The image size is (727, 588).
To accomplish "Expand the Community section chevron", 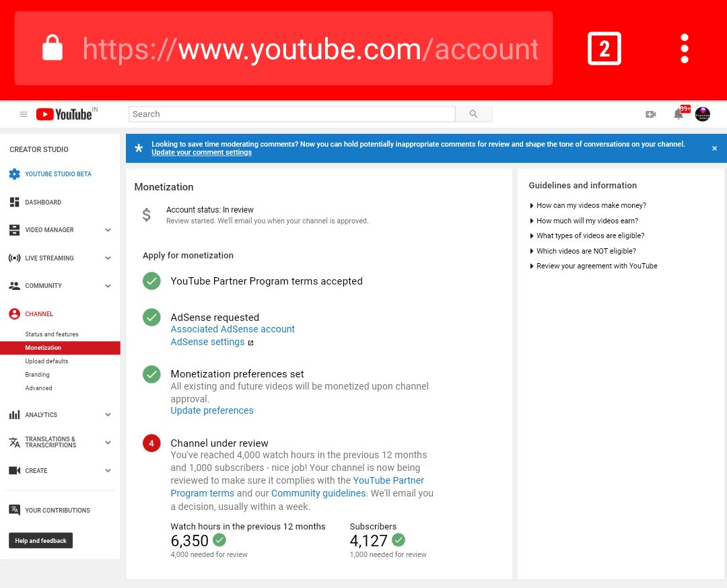I will (x=108, y=286).
